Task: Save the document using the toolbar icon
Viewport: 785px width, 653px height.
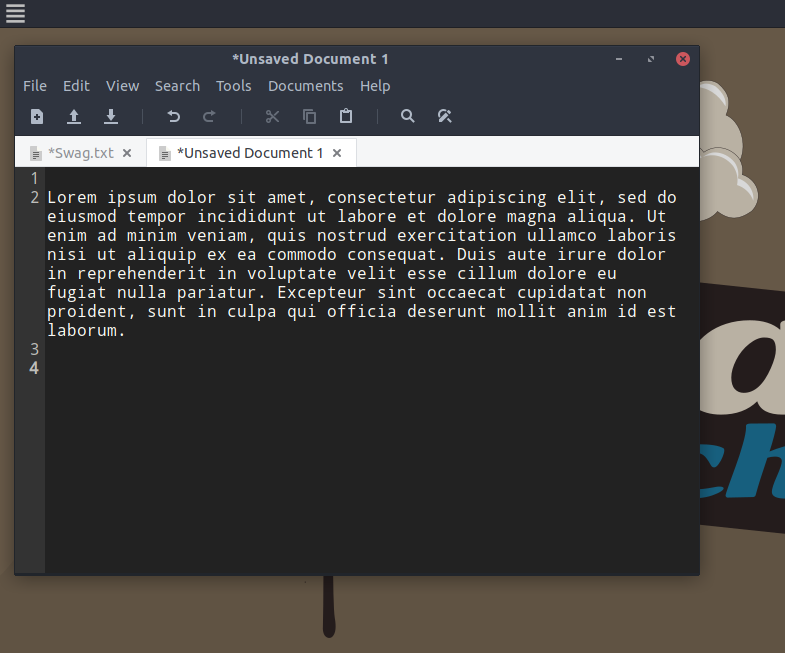Action: click(x=111, y=116)
